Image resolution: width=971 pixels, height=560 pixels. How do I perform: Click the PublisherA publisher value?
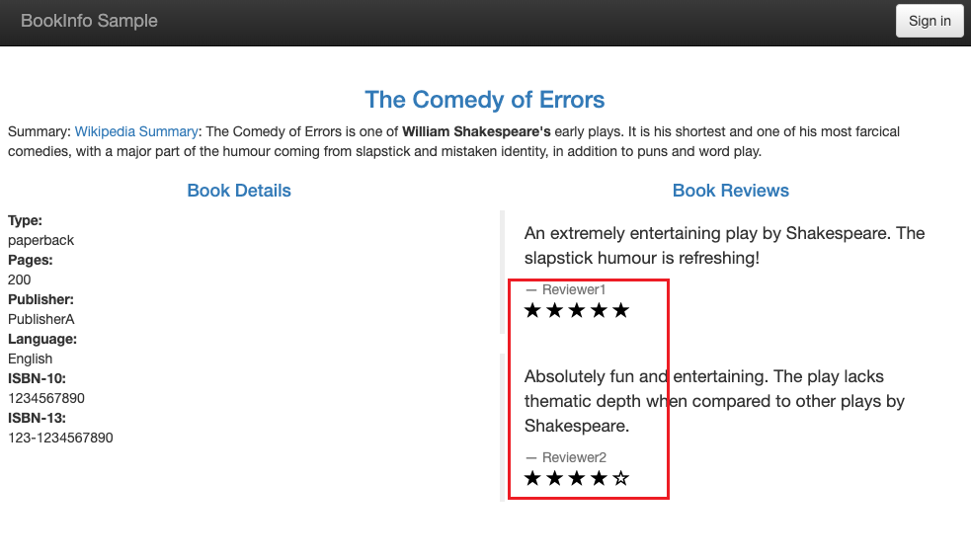[40, 320]
